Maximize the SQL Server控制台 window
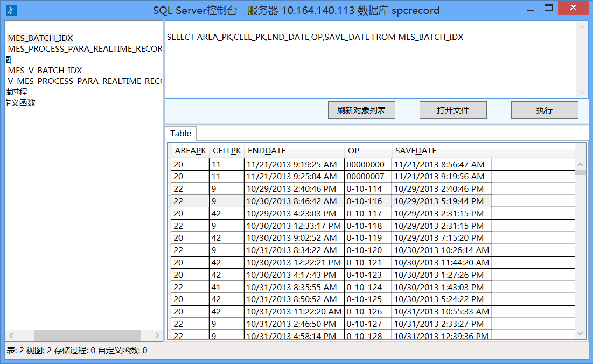 [548, 8]
